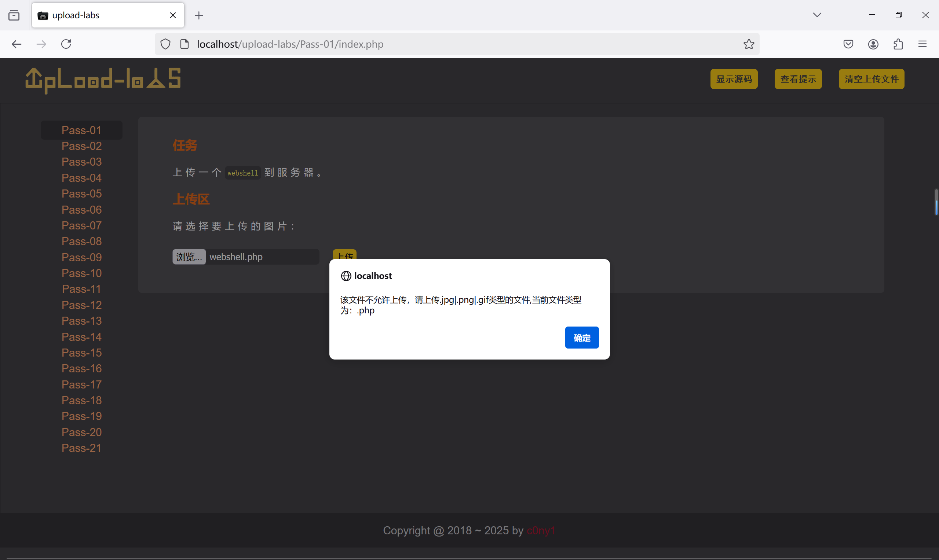This screenshot has height=560, width=939.
Task: Open the extensions puzzle icon
Action: [x=898, y=44]
